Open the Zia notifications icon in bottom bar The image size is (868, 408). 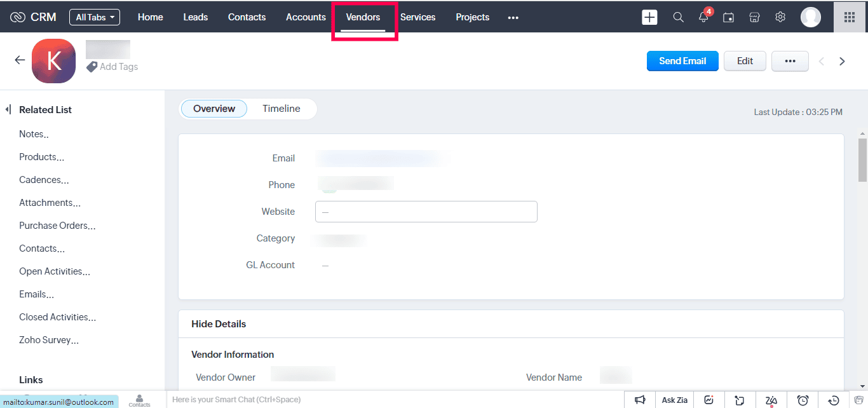tap(771, 400)
